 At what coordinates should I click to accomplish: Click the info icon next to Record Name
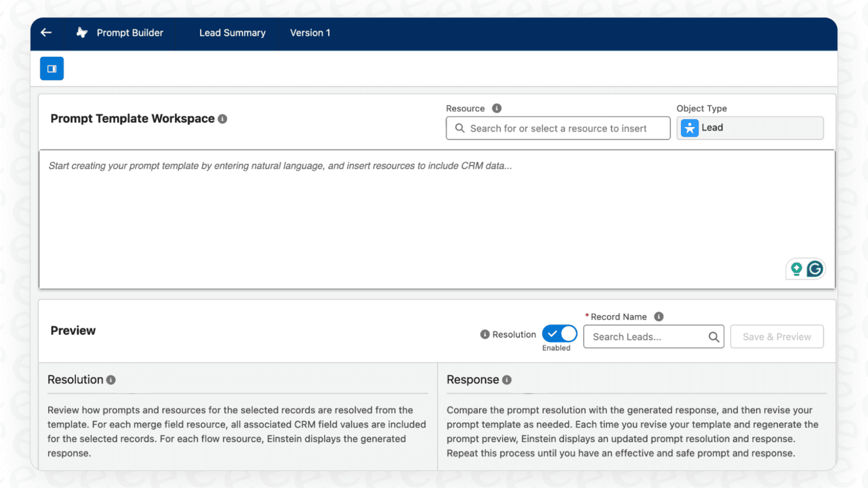point(659,317)
